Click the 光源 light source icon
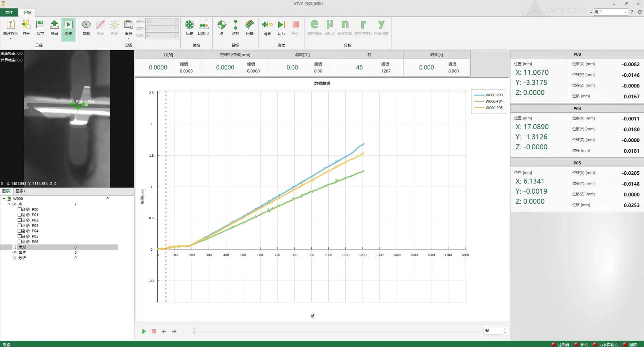The image size is (644, 347). coord(114,25)
